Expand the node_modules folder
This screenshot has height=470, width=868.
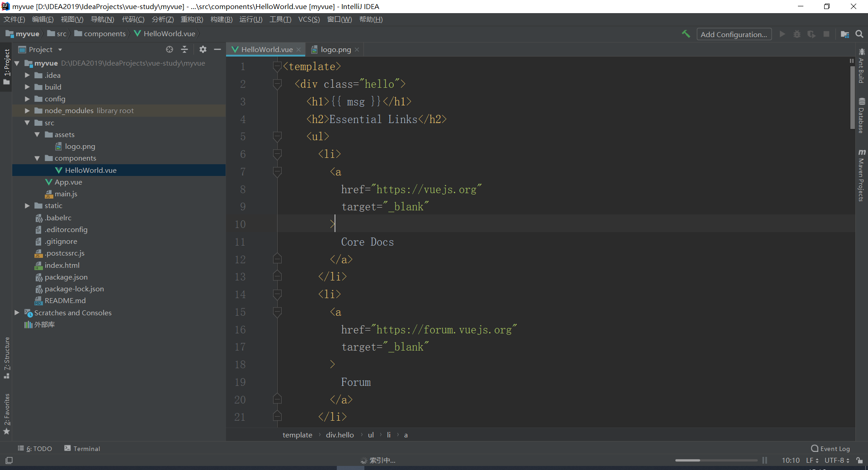(x=27, y=111)
